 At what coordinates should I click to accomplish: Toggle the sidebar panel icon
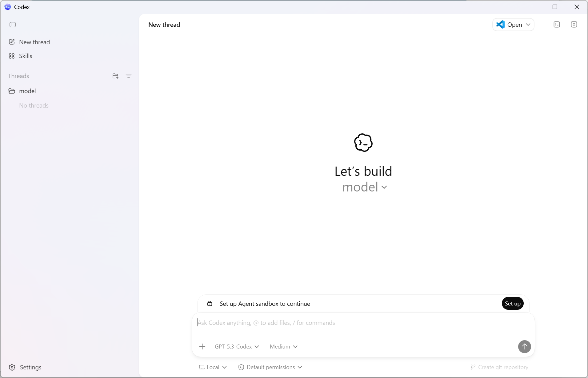point(13,25)
